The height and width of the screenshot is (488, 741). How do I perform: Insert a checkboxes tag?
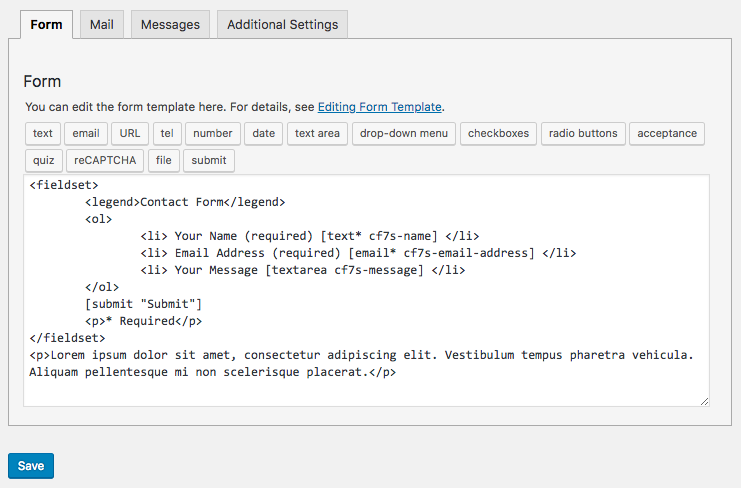[x=498, y=134]
